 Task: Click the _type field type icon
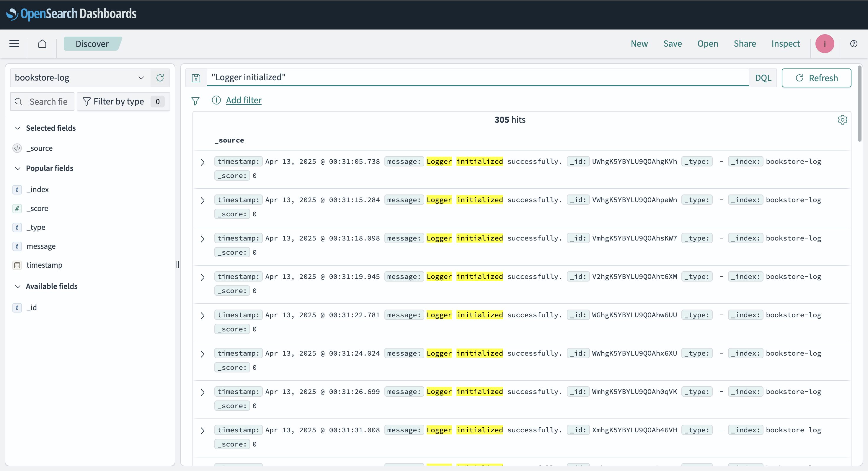(x=17, y=228)
